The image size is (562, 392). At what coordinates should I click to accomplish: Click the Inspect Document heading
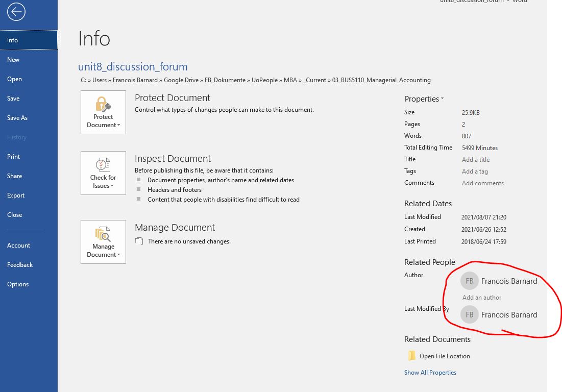(x=173, y=158)
